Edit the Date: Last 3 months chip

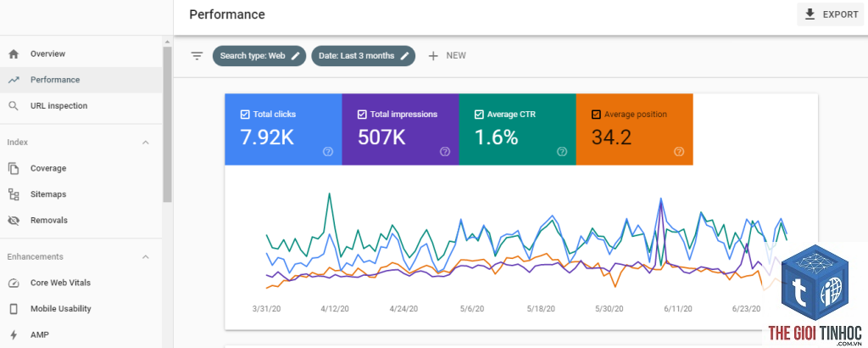coord(363,55)
